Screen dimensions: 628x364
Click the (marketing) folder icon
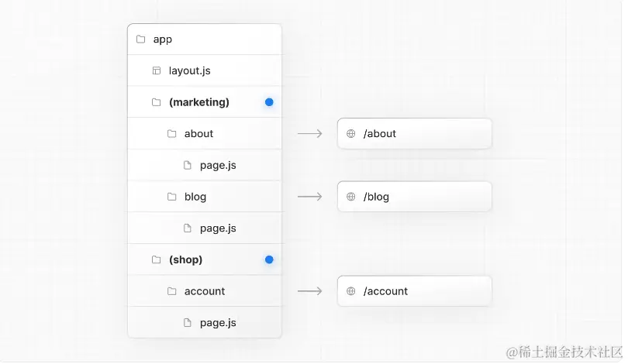point(156,102)
